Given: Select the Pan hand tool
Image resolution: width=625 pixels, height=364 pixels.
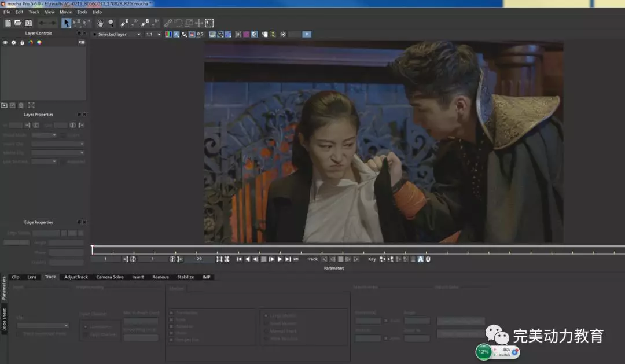Looking at the screenshot, I should point(101,23).
